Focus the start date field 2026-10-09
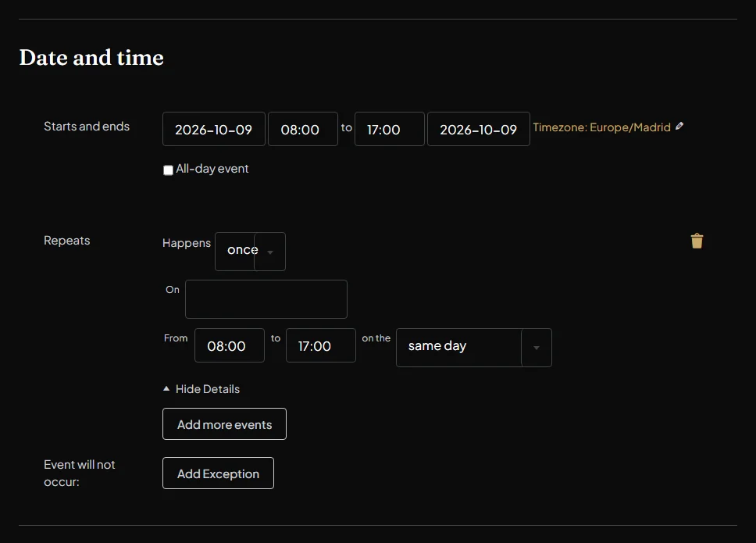The width and height of the screenshot is (756, 543). point(213,129)
